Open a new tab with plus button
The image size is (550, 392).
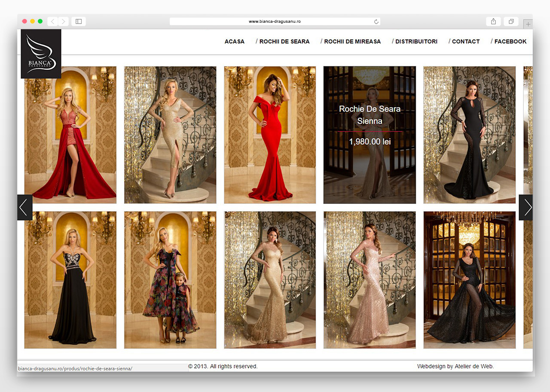528,24
